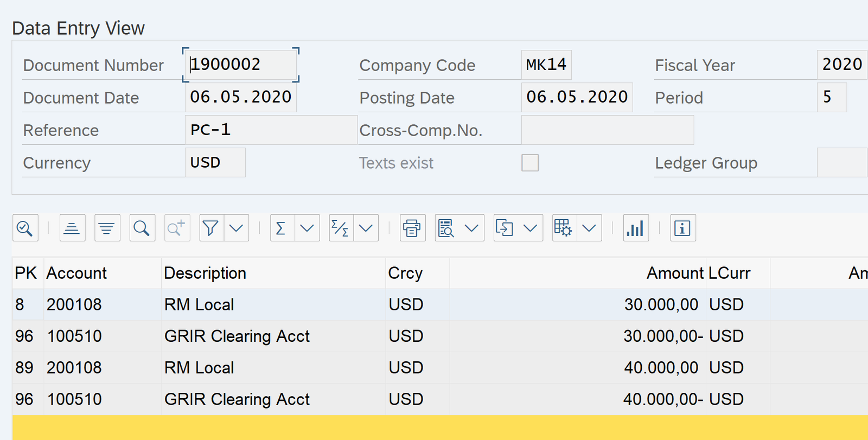Click the Account column header

(76, 273)
